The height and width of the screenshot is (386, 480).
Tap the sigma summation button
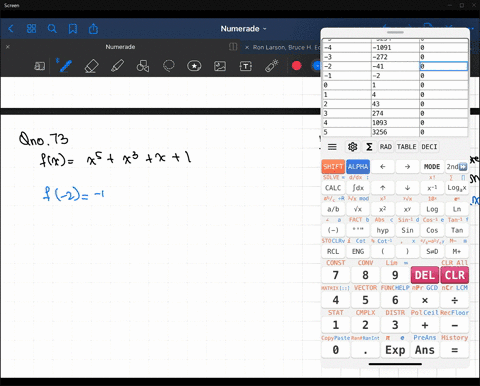[369, 147]
